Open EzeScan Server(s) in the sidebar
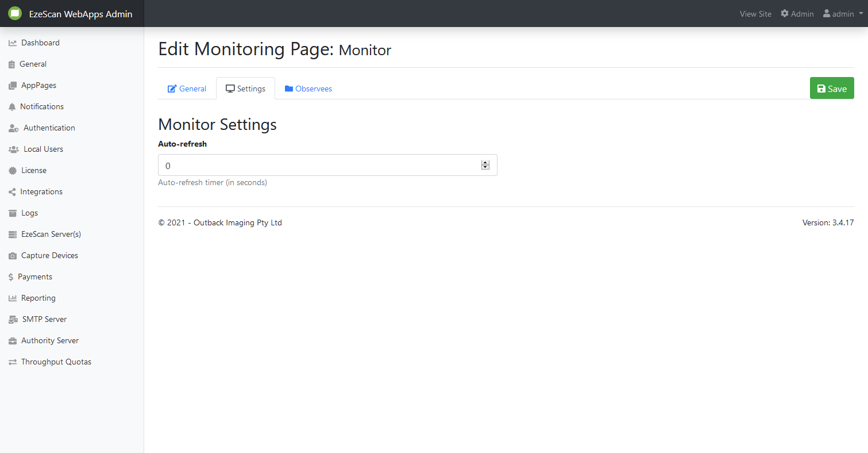Screen dimensions: 868x453 click(x=51, y=235)
